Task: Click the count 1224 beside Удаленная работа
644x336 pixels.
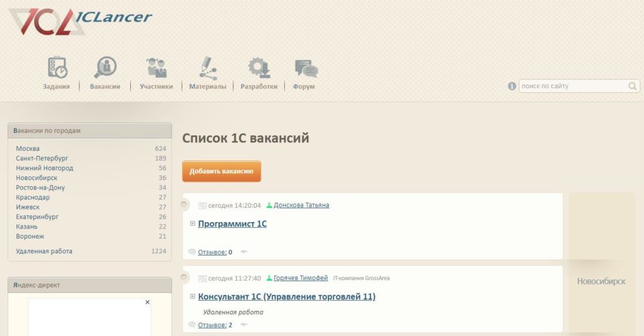Action: [x=158, y=252]
